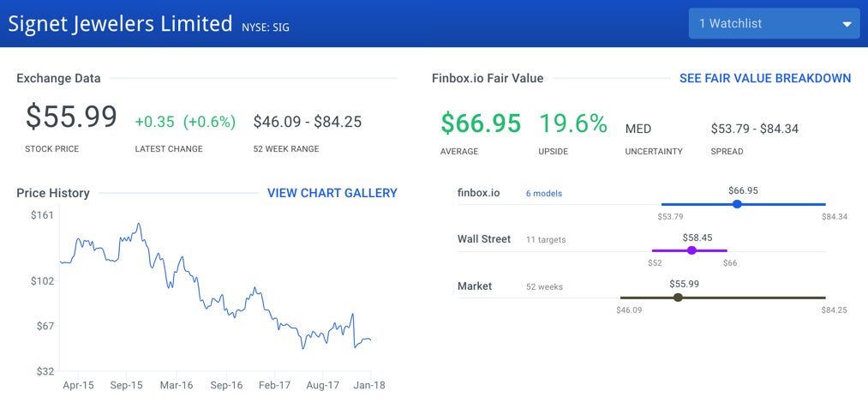The width and height of the screenshot is (868, 409).
Task: Click the Watchlist dropdown arrow icon
Action: 847,24
